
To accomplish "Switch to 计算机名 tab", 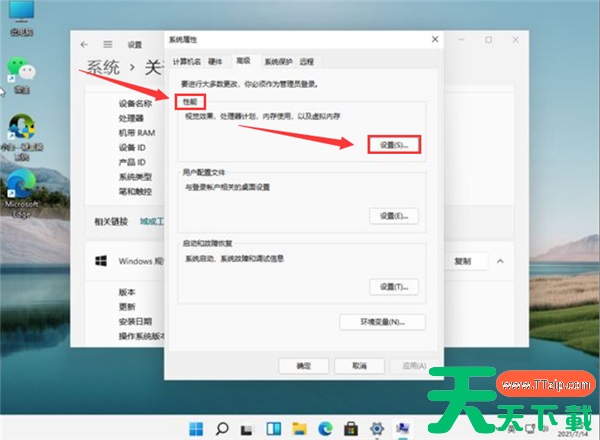I will tap(186, 62).
